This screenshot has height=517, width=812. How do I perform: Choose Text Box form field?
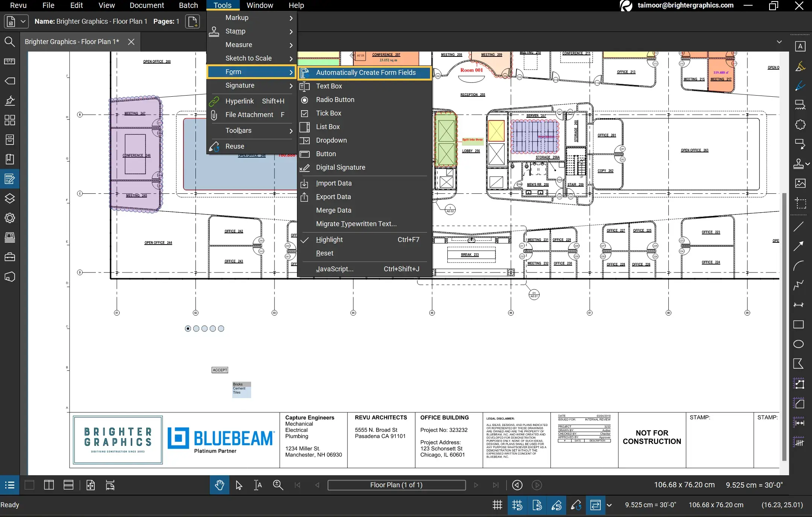(365, 86)
